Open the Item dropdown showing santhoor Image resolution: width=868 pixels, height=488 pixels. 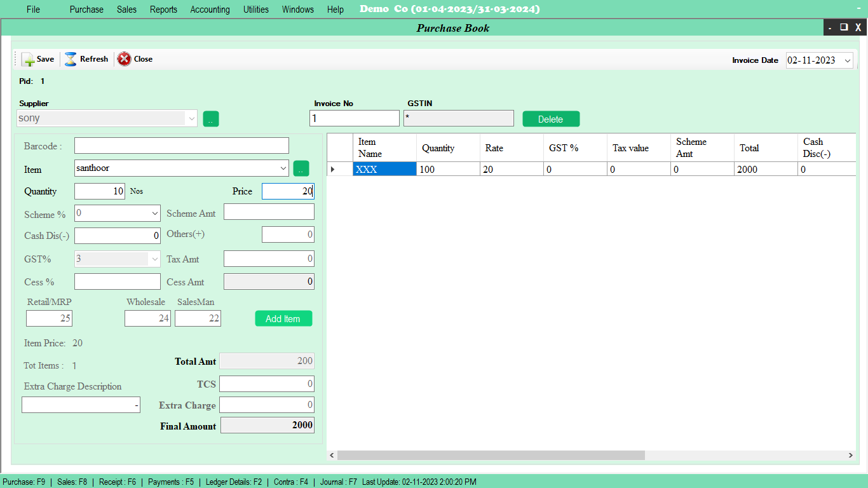tap(285, 168)
